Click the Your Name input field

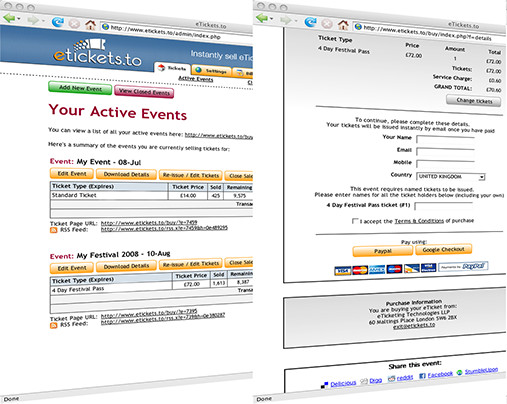pyautogui.click(x=445, y=139)
